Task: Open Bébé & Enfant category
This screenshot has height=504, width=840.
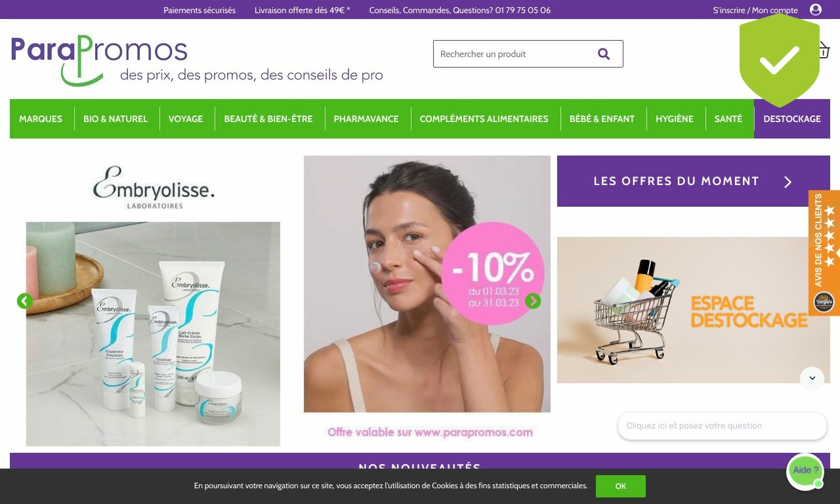Action: click(602, 119)
